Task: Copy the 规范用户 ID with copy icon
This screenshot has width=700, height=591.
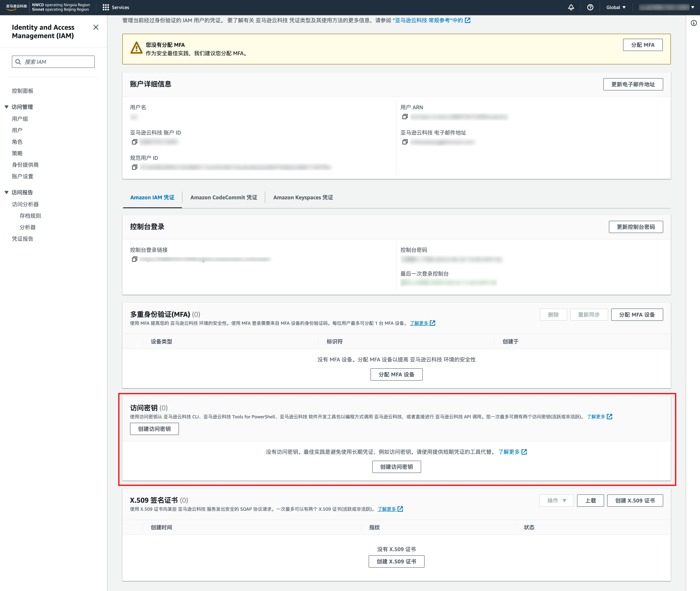Action: 134,167
